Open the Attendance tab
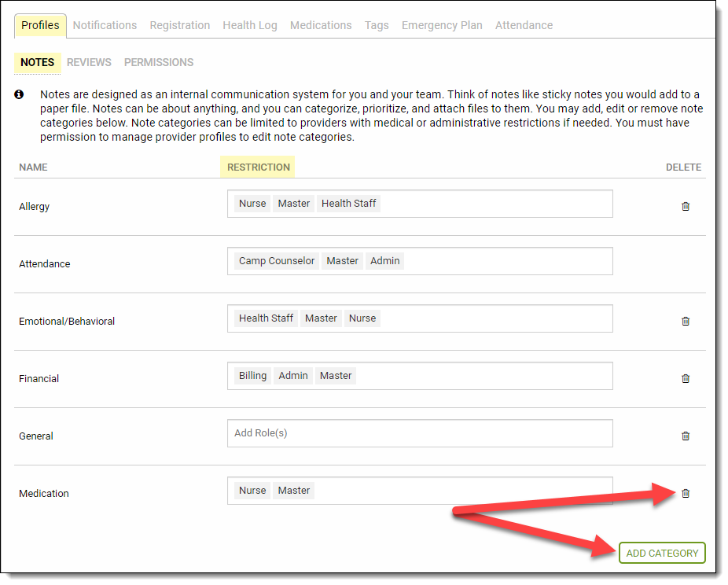 pos(524,25)
